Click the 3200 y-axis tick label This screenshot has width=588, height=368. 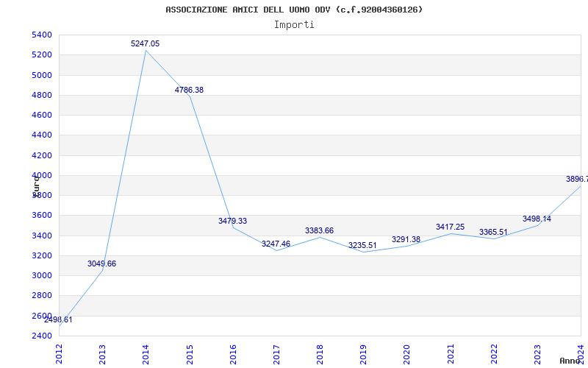tap(42, 255)
